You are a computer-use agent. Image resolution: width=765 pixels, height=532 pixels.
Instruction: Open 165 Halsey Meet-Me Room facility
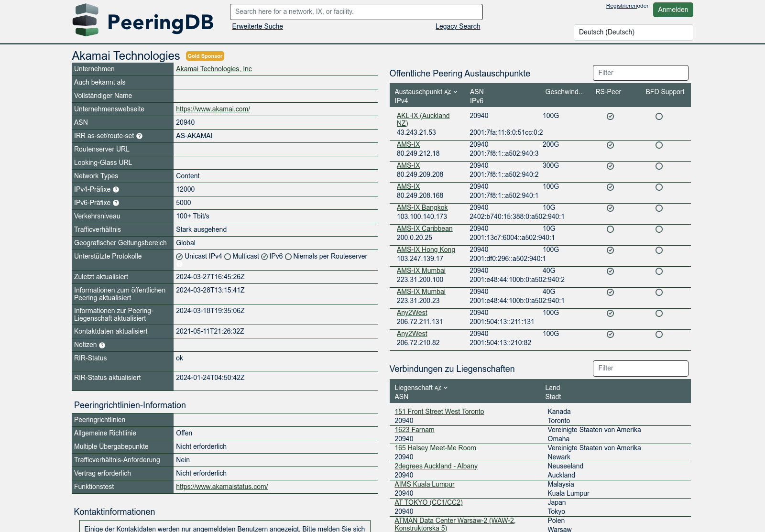pyautogui.click(x=435, y=448)
